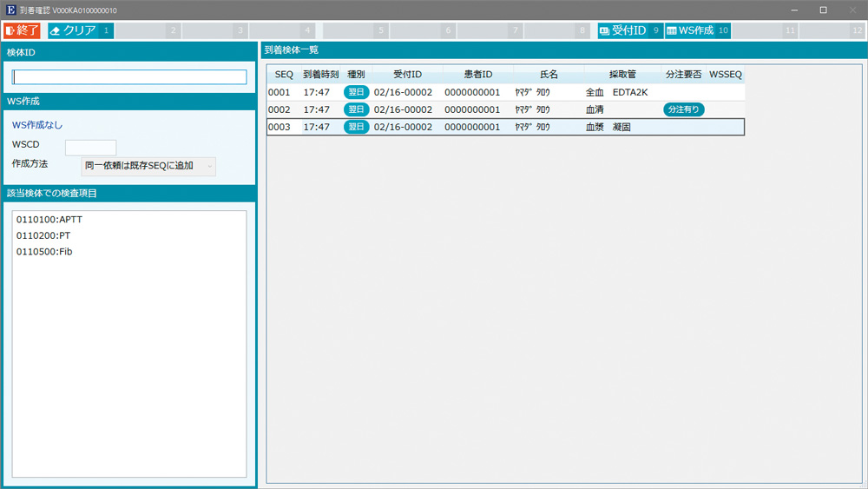Click the app icon in title bar
Screen dimensions: 868x489
tap(10, 10)
